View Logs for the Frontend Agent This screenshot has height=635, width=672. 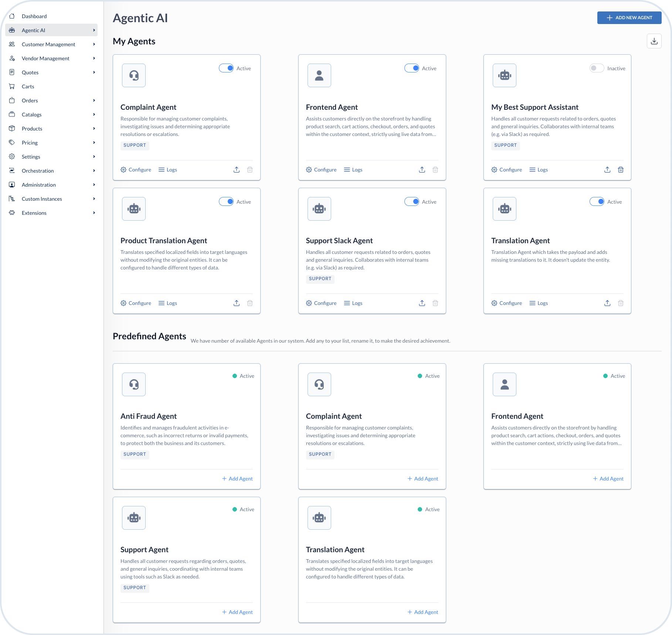click(353, 169)
